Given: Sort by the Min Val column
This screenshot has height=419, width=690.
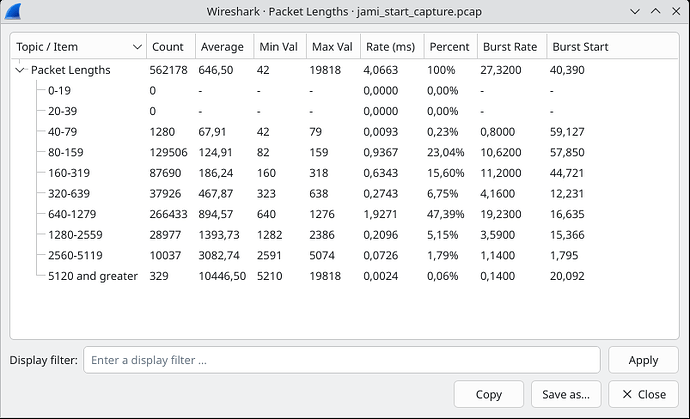Looking at the screenshot, I should (x=280, y=47).
